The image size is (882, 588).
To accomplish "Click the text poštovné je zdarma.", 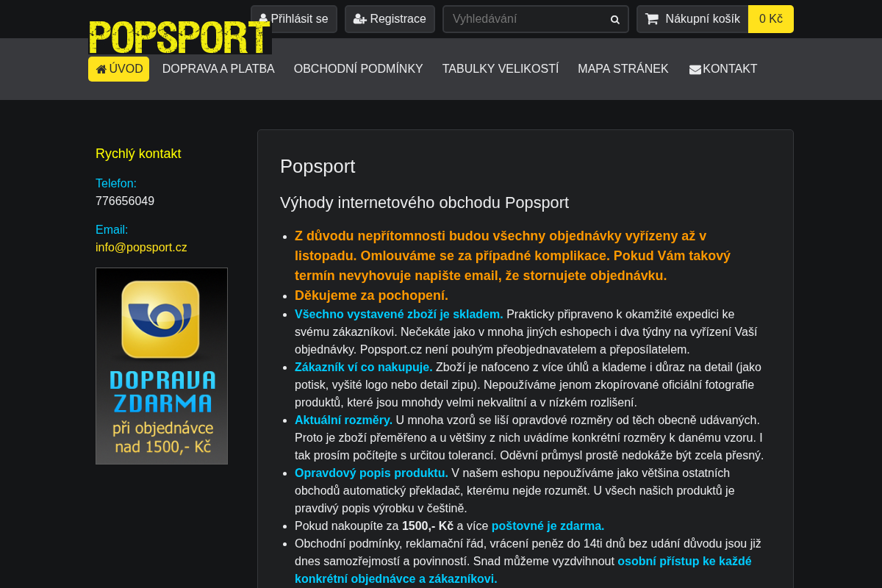I will click(x=548, y=526).
